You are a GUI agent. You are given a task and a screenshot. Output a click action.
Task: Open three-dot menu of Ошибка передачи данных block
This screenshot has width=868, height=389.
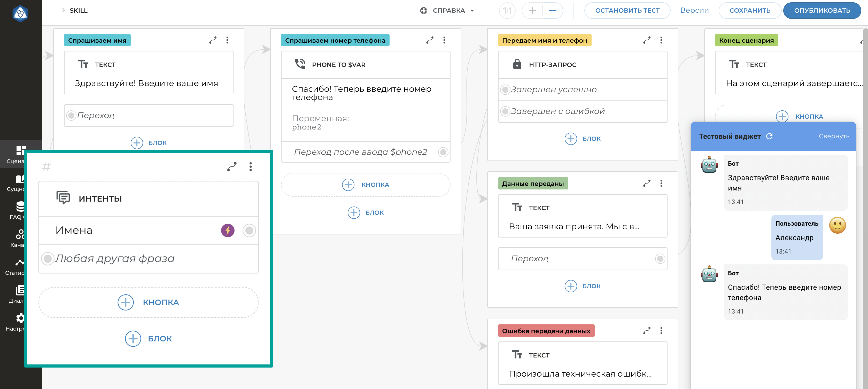click(661, 331)
